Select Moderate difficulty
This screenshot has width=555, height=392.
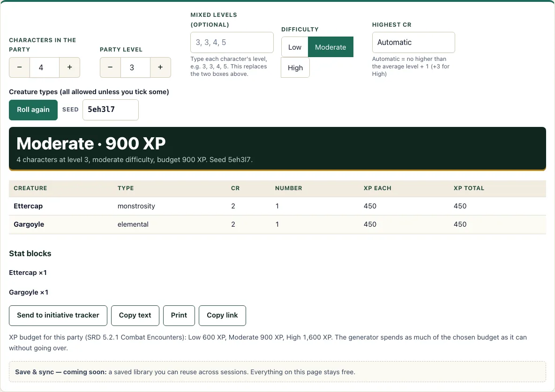pos(330,47)
